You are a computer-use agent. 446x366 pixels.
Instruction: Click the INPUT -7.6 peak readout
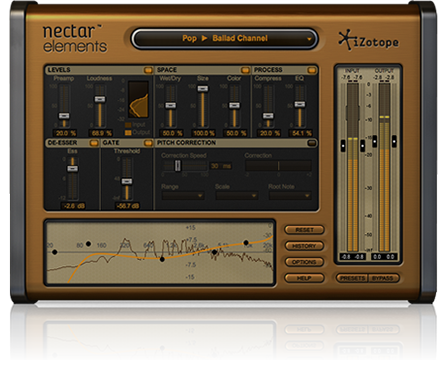352,77
